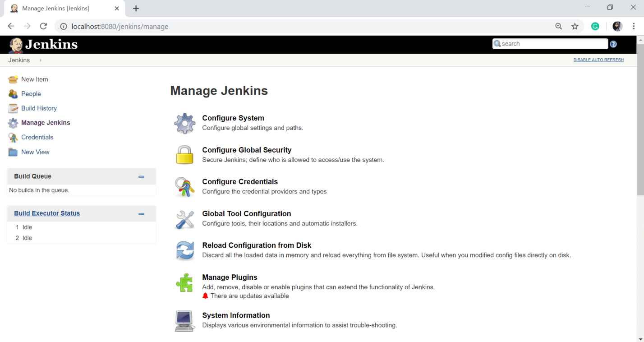
Task: Click the red updates bell icon
Action: tap(205, 296)
